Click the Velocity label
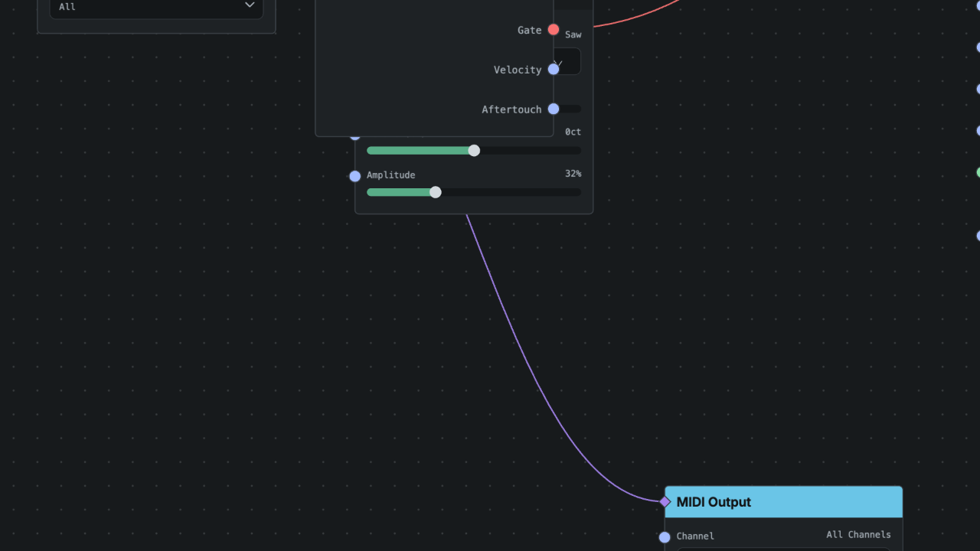Screen dimensions: 980x551 518,70
